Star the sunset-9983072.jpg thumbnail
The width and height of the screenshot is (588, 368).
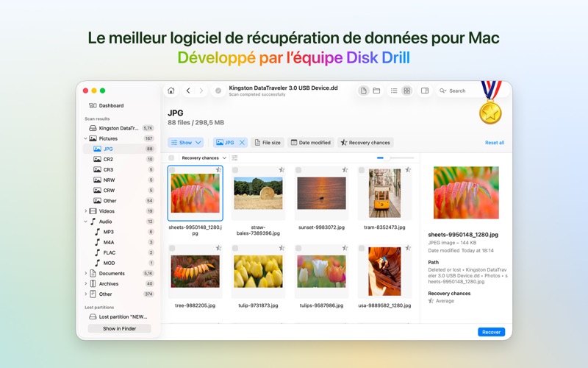(345, 170)
